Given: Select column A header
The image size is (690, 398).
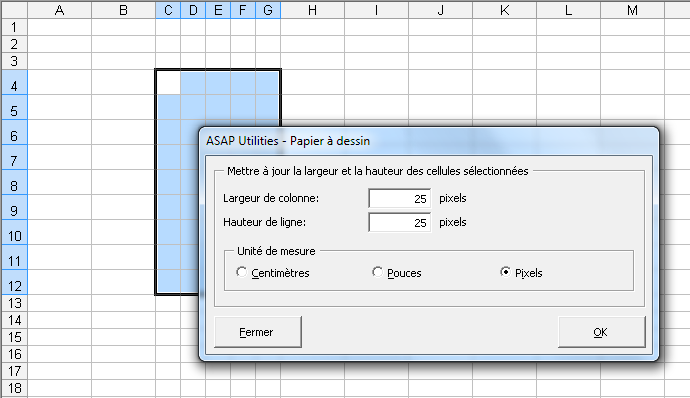Looking at the screenshot, I should [x=60, y=10].
